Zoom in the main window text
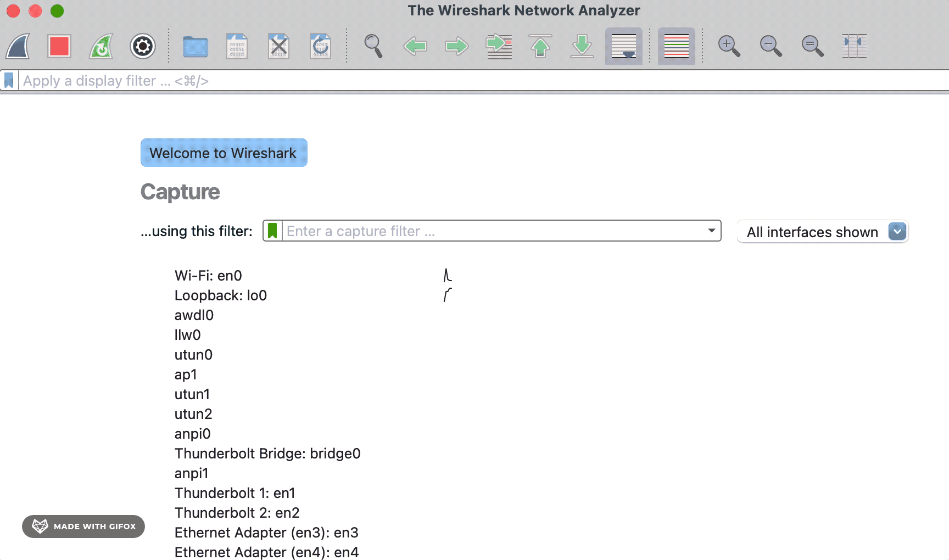This screenshot has width=949, height=560. (x=729, y=46)
